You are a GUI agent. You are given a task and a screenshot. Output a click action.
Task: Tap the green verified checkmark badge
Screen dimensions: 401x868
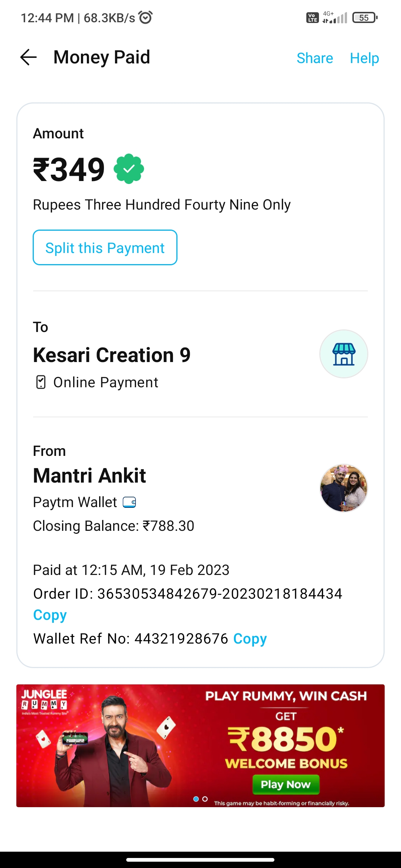(129, 169)
